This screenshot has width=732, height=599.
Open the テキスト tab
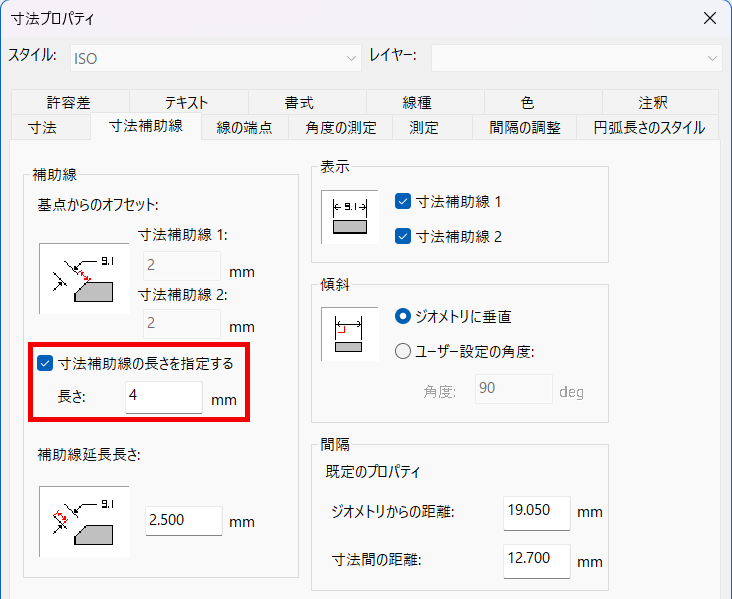click(187, 103)
